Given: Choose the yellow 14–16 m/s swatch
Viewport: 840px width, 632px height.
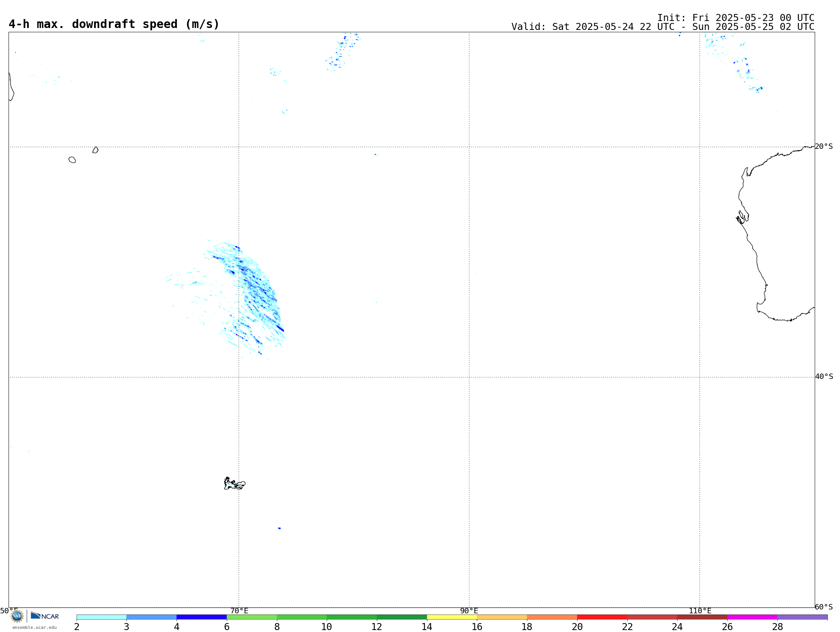Looking at the screenshot, I should (452, 617).
